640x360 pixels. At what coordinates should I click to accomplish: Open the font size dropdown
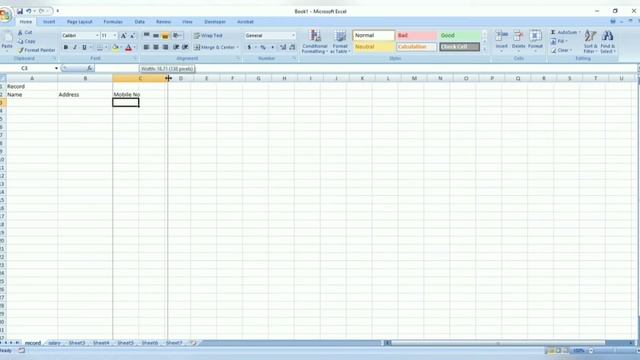point(115,36)
